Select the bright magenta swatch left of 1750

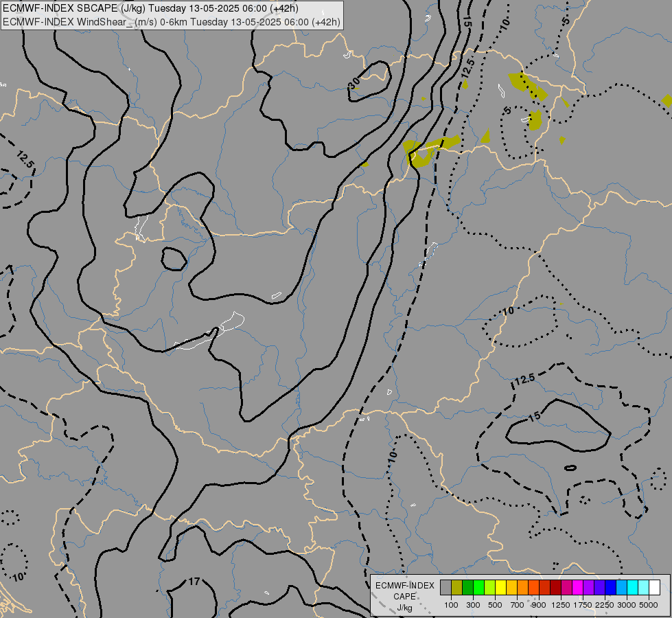[x=578, y=587]
